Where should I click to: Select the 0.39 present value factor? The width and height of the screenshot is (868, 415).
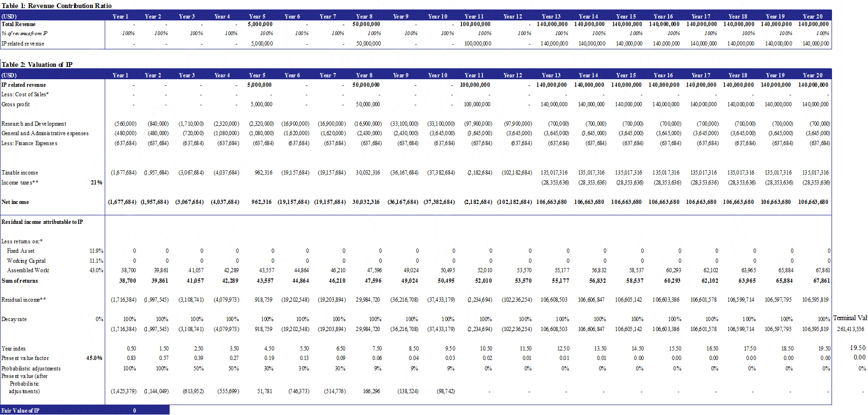coord(199,358)
